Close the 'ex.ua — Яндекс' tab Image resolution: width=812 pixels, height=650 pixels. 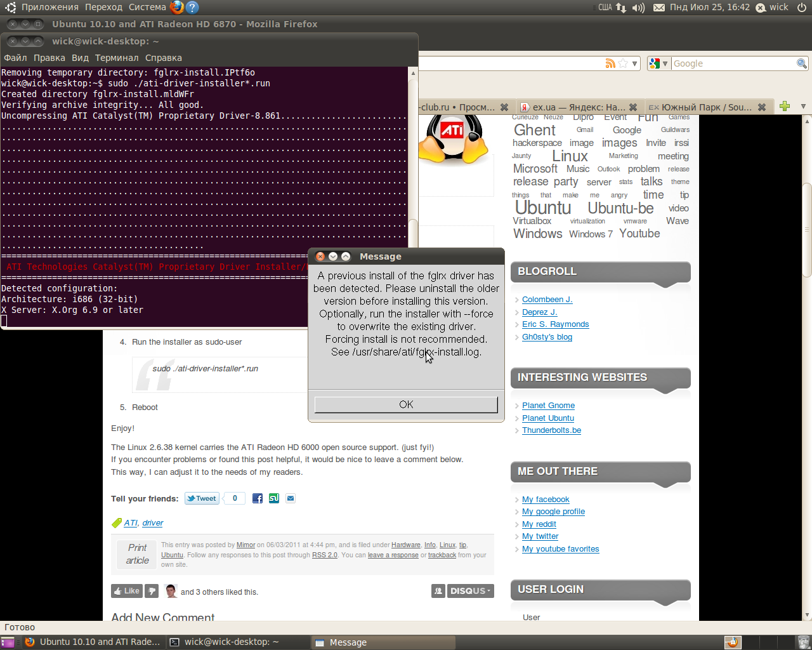(633, 107)
